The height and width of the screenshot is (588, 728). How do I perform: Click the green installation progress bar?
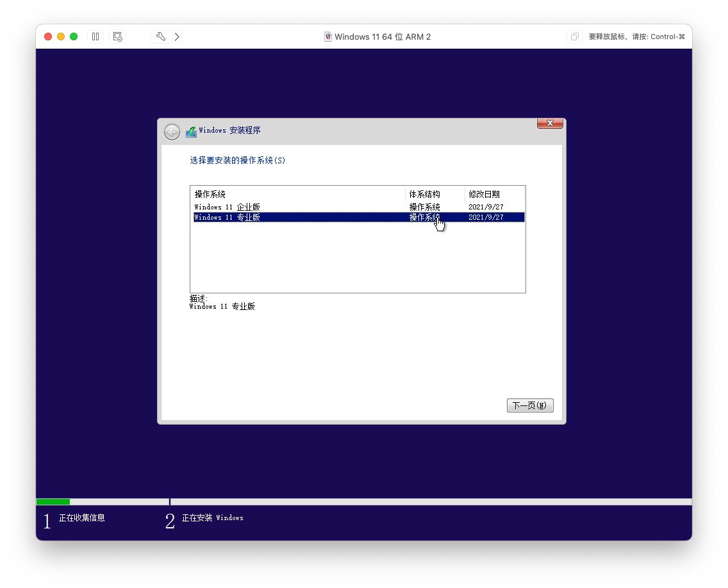(53, 502)
